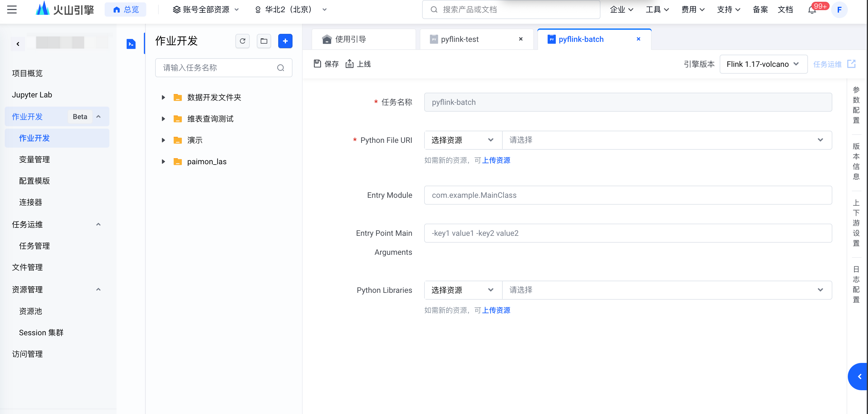This screenshot has height=414, width=868.
Task: Focus the 搜索产品或文档 search box
Action: 511,10
